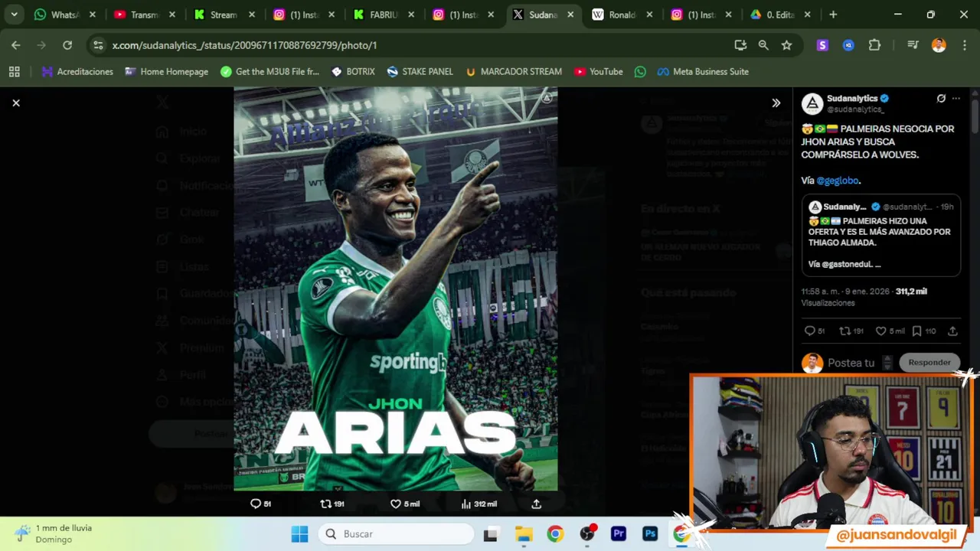Open the WhatsApp icon bookmark
The height and width of the screenshot is (551, 980).
[640, 72]
